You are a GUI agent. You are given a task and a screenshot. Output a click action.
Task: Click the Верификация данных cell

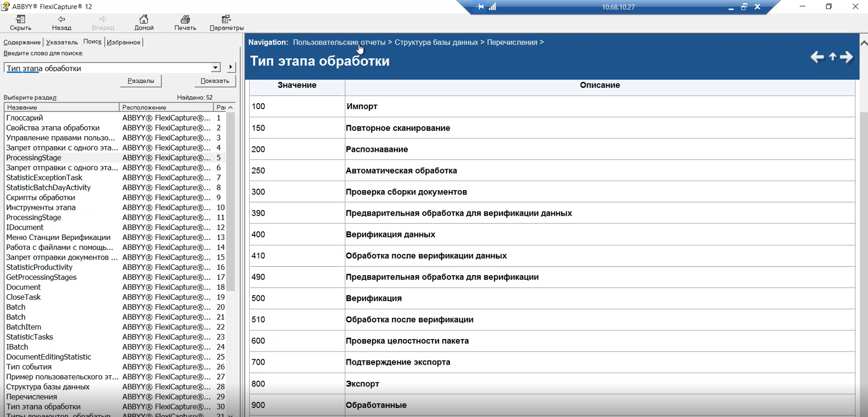(600, 234)
